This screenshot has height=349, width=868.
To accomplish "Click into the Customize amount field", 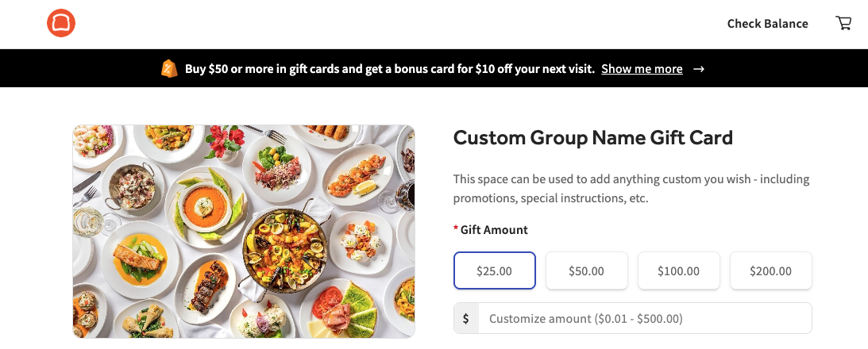I will (644, 318).
